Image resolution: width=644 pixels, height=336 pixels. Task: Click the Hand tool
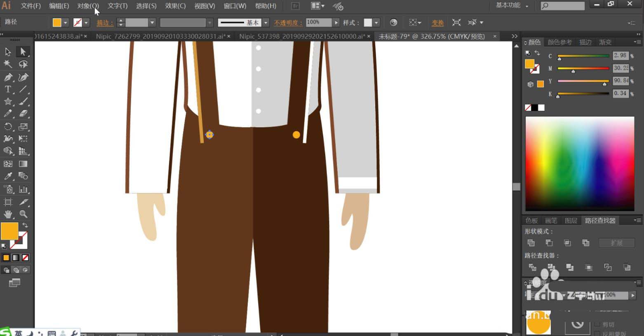click(x=8, y=214)
